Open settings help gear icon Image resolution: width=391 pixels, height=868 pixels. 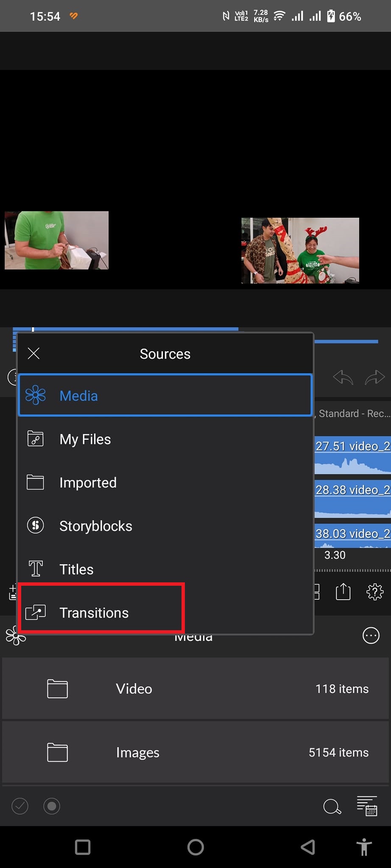click(x=374, y=592)
